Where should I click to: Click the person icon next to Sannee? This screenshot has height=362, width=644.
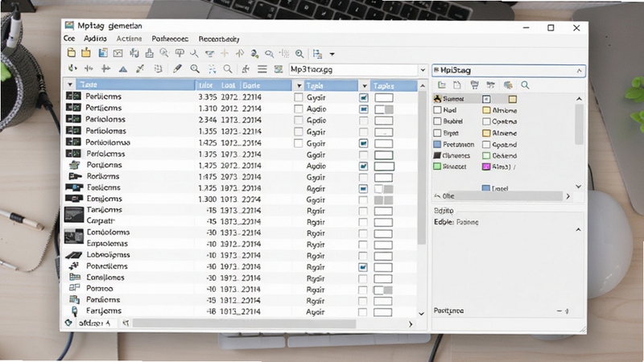[437, 98]
